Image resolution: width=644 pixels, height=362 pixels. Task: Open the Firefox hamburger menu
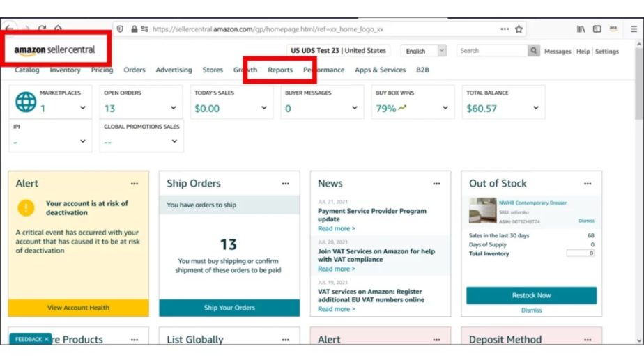tap(634, 29)
